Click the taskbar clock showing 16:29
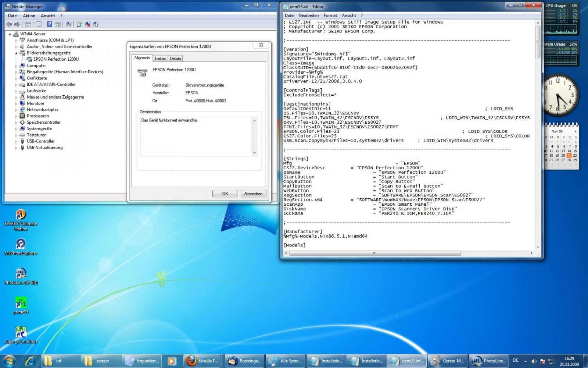 [569, 361]
